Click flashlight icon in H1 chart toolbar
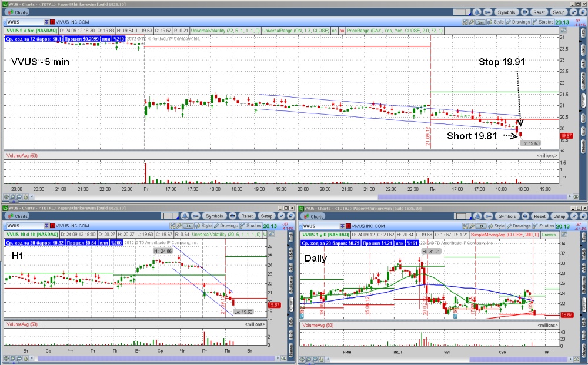 click(179, 226)
